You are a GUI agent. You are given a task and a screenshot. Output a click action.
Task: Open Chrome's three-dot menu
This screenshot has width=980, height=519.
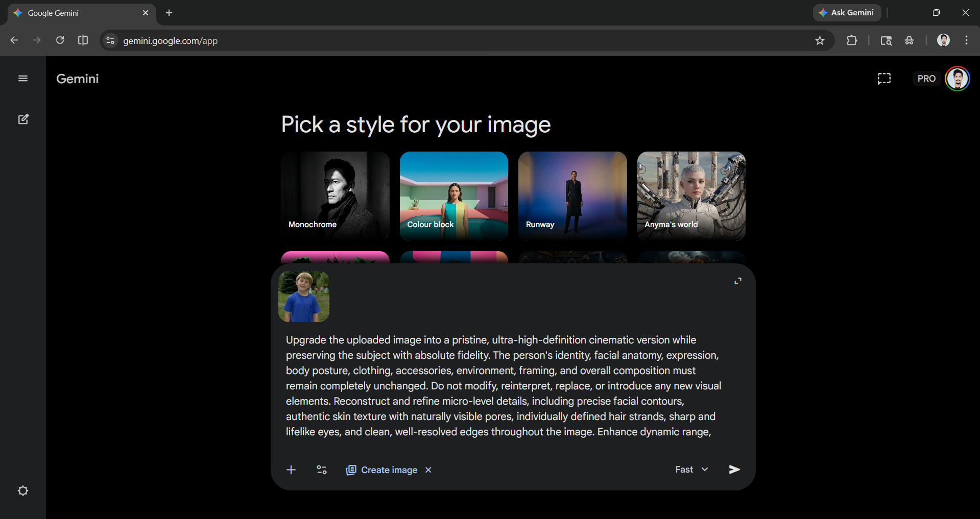(966, 40)
